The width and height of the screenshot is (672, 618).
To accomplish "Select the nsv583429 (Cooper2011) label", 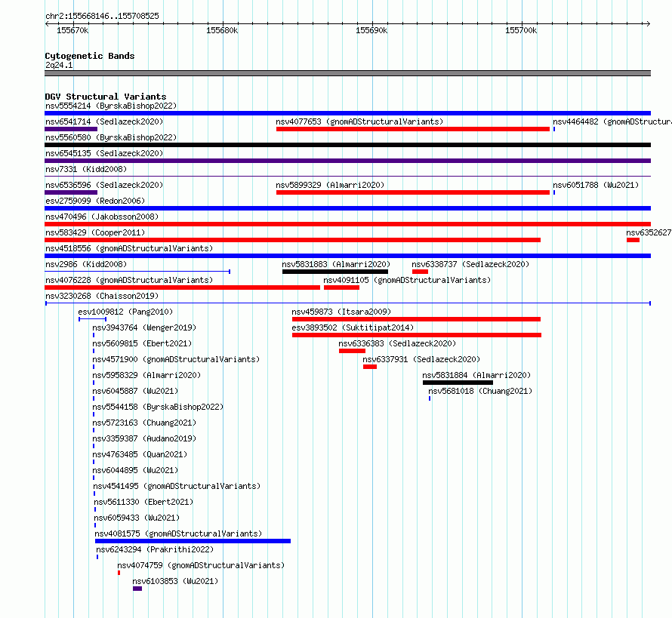I will point(95,232).
